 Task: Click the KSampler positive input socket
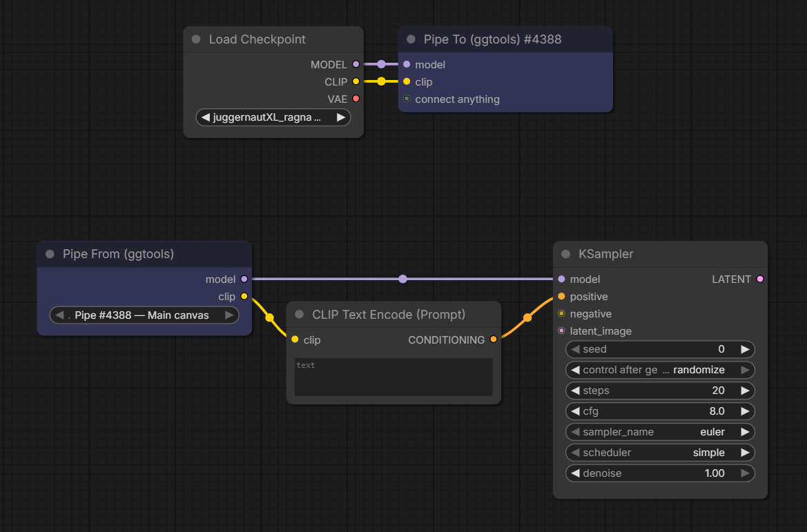561,296
